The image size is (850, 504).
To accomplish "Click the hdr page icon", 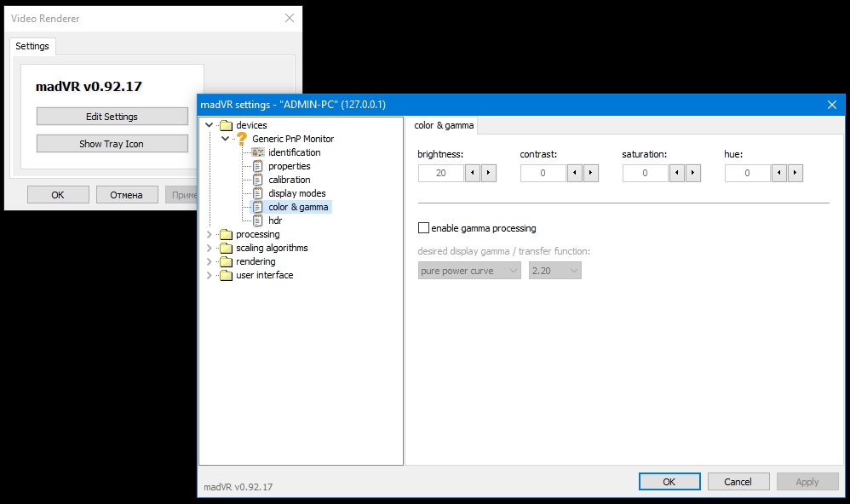I will 258,220.
